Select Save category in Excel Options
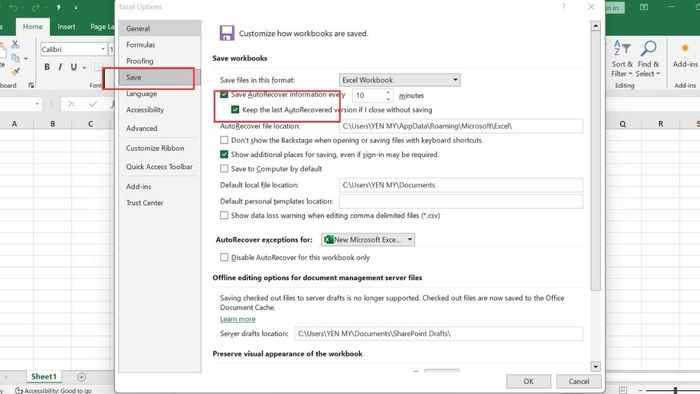700x394 pixels. click(159, 77)
